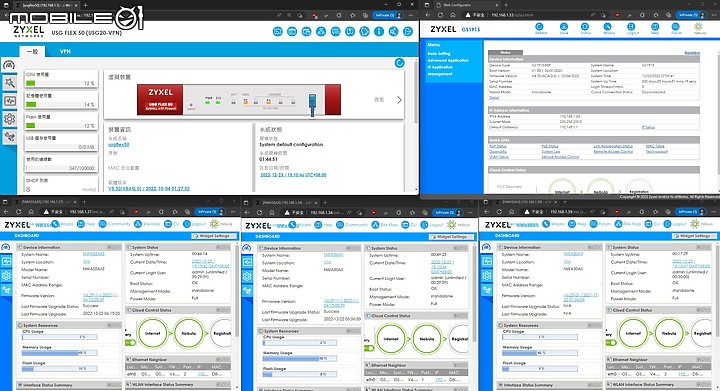Open Advanced Application menu in GS1915
Viewport: 720px width, 391px height.
448,60
